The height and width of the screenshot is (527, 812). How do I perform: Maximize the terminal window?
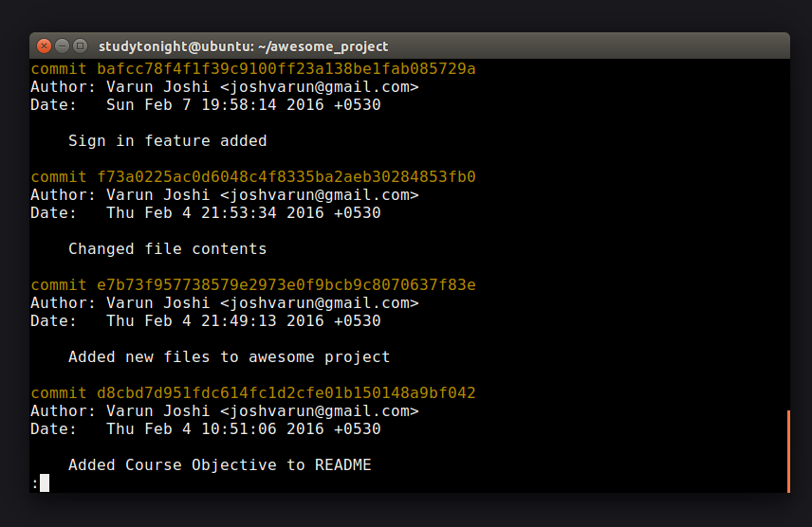pyautogui.click(x=81, y=46)
